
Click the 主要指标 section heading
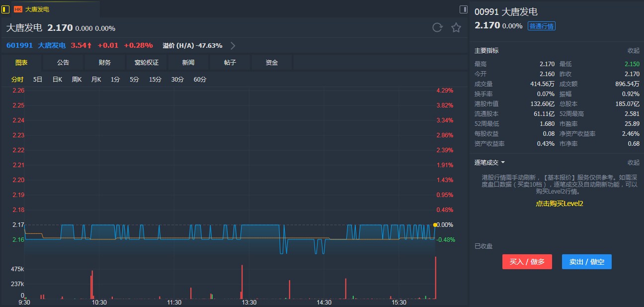coord(486,51)
